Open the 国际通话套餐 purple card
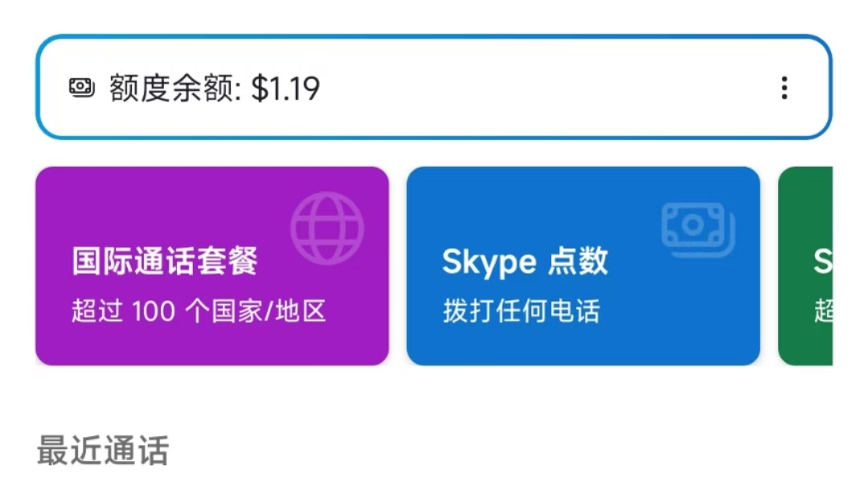 click(212, 265)
